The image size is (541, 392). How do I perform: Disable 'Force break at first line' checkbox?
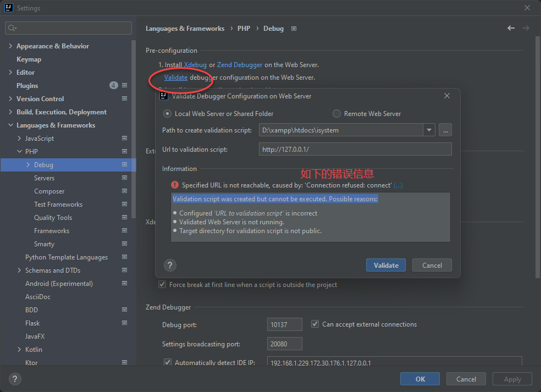point(163,284)
